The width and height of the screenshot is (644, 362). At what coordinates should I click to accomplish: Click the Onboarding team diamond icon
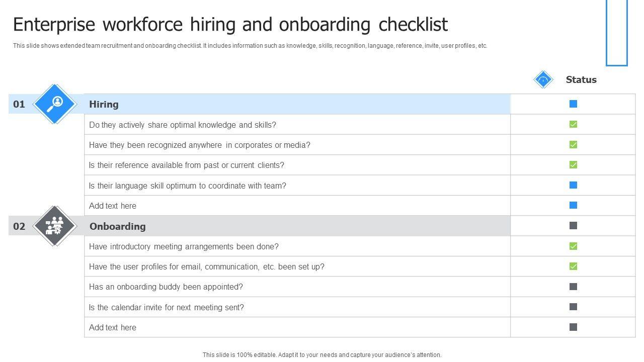tap(54, 226)
